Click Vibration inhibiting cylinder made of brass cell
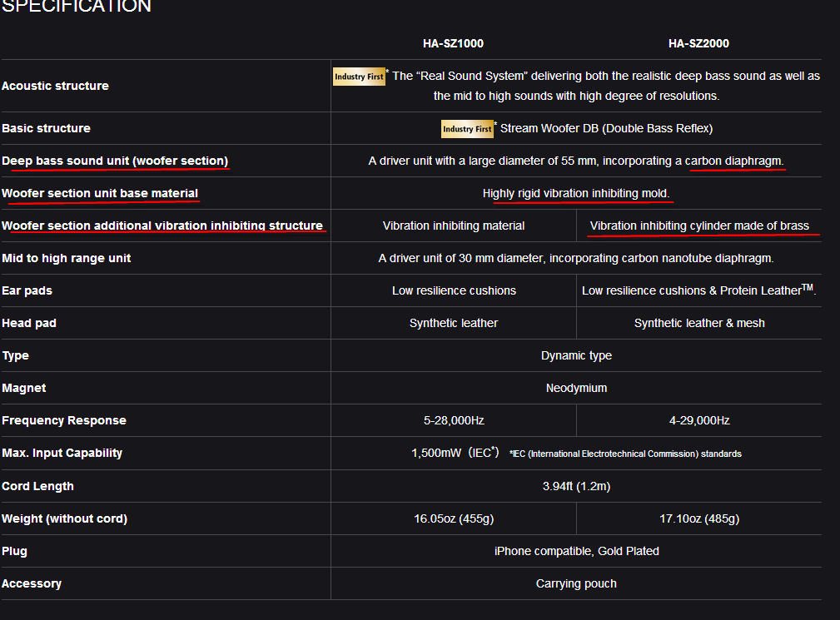This screenshot has height=620, width=840. 699,226
